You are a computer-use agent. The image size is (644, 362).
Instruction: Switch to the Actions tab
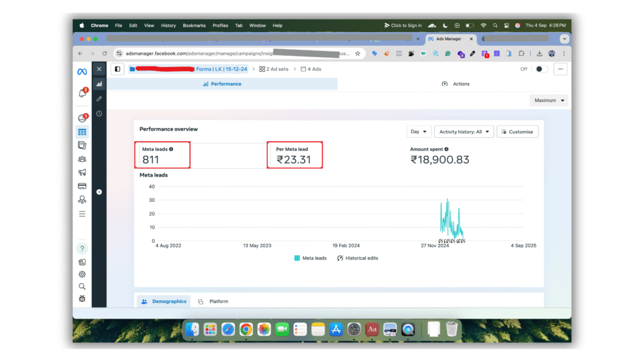coord(455,84)
